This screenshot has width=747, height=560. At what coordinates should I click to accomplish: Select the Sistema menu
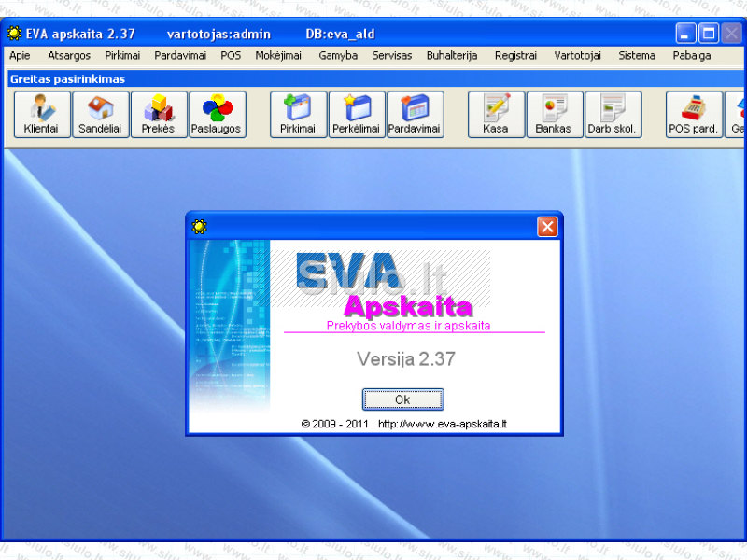(x=637, y=56)
